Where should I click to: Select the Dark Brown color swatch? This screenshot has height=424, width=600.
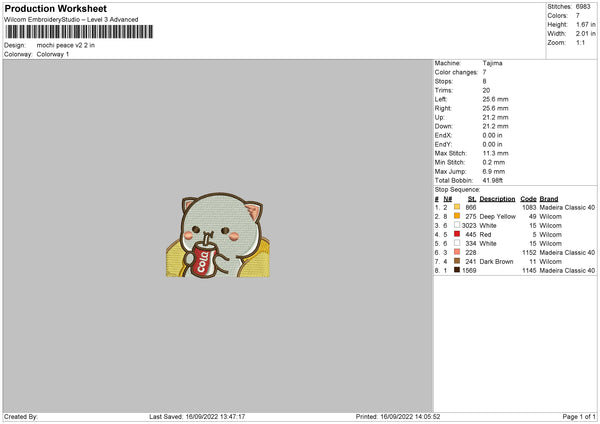(x=457, y=261)
